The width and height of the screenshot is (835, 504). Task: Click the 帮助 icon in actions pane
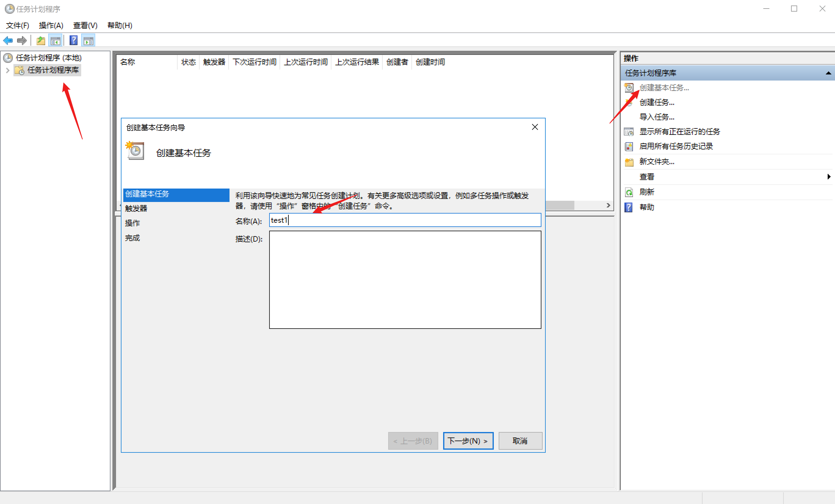(x=629, y=207)
